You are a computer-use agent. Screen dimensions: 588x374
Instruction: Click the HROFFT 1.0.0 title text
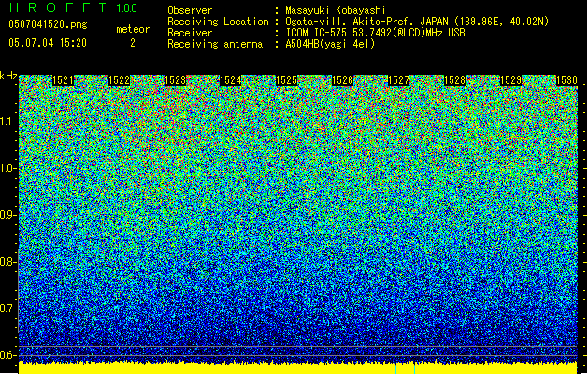point(73,7)
